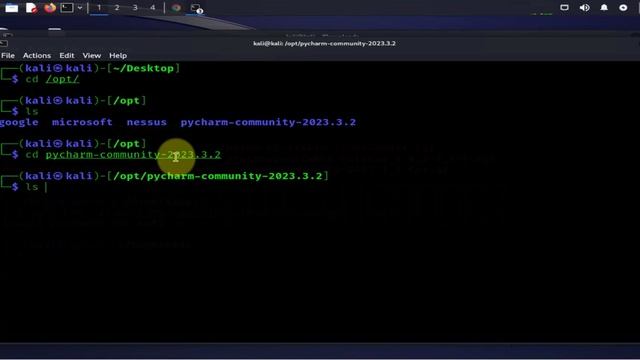This screenshot has width=640, height=360.
Task: Click 'microsoft' in the ls output
Action: (x=82, y=122)
